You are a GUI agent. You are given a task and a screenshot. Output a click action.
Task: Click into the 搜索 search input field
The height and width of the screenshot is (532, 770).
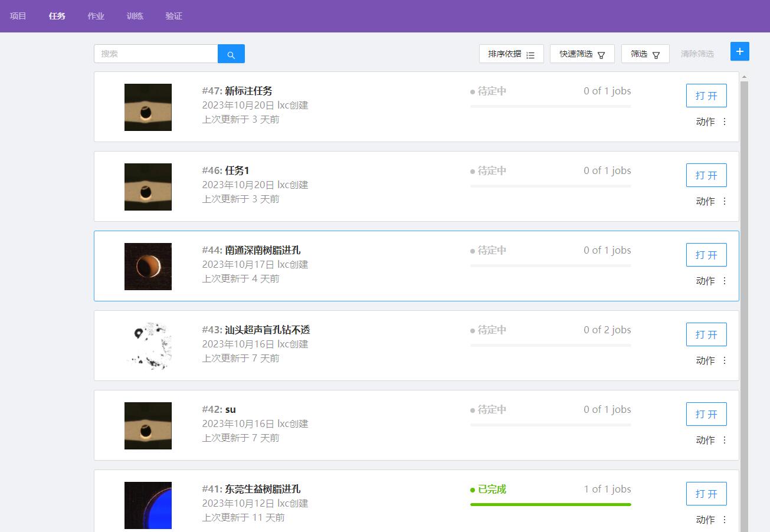pos(156,54)
